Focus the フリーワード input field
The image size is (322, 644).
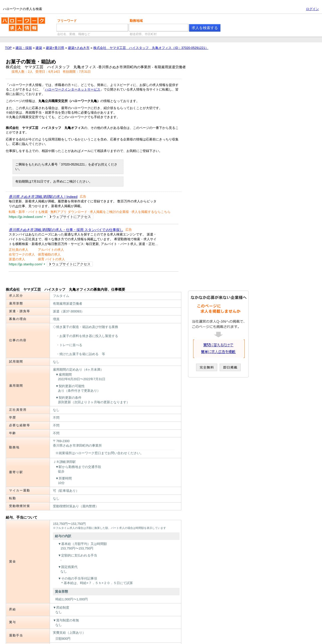point(92,28)
